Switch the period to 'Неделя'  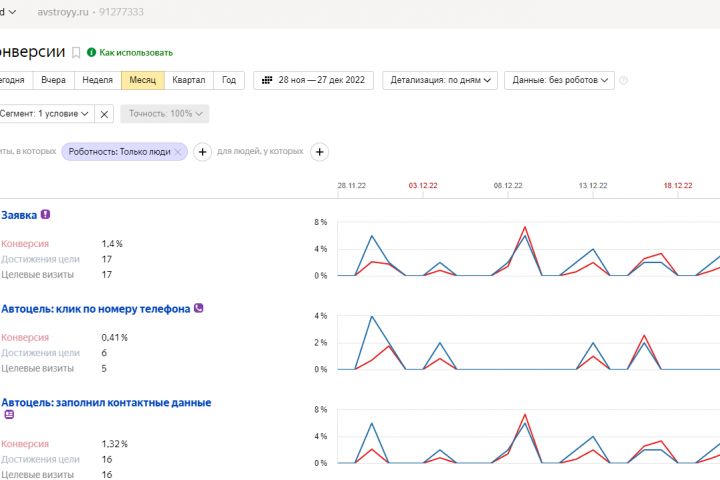(x=97, y=81)
